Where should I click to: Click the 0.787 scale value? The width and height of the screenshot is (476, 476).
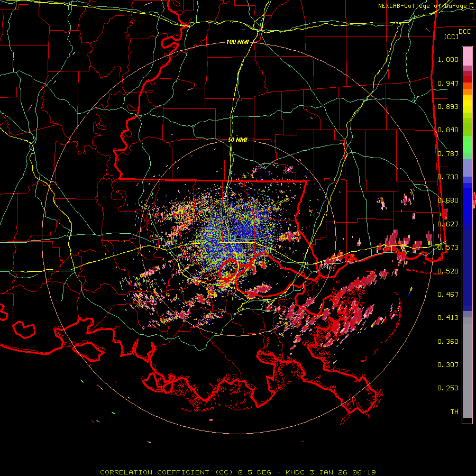coord(448,153)
